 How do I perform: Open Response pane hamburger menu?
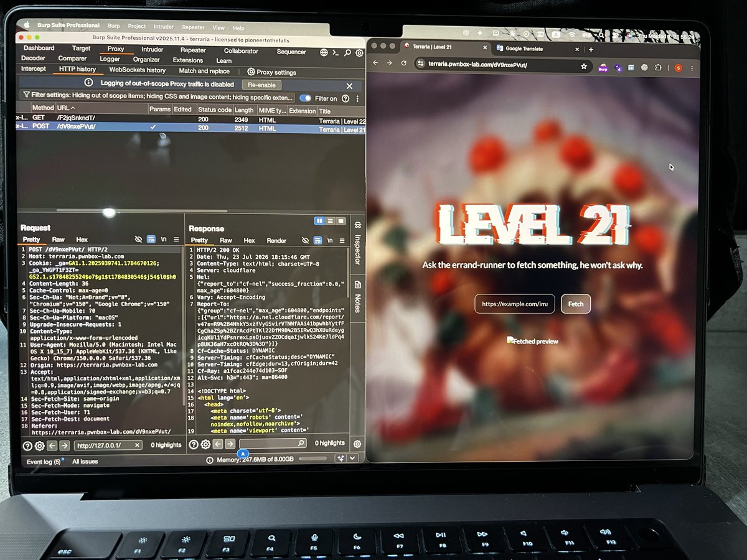[x=342, y=240]
